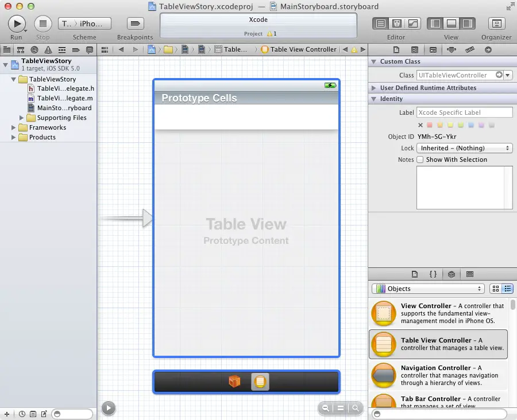This screenshot has width=517, height=420.
Task: Open the Lock dropdown showing Inherited
Action: (x=464, y=148)
